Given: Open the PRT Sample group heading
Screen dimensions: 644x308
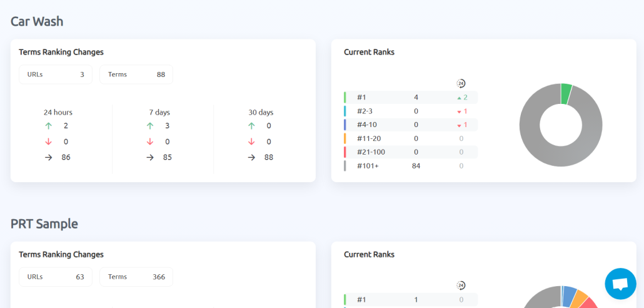Looking at the screenshot, I should (x=44, y=223).
